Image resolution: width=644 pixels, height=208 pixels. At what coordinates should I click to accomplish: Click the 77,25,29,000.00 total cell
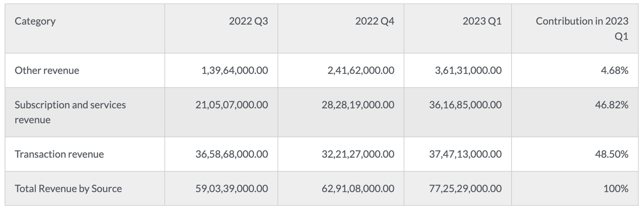pos(465,188)
